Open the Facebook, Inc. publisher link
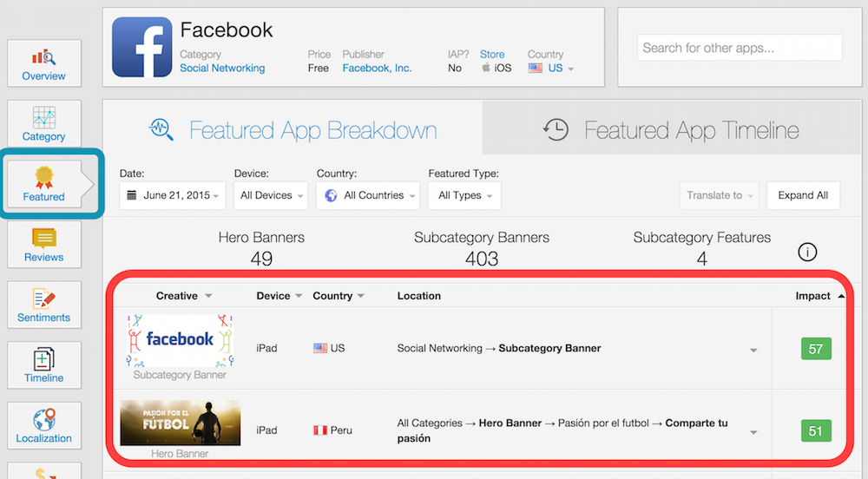This screenshot has width=868, height=479. (377, 68)
